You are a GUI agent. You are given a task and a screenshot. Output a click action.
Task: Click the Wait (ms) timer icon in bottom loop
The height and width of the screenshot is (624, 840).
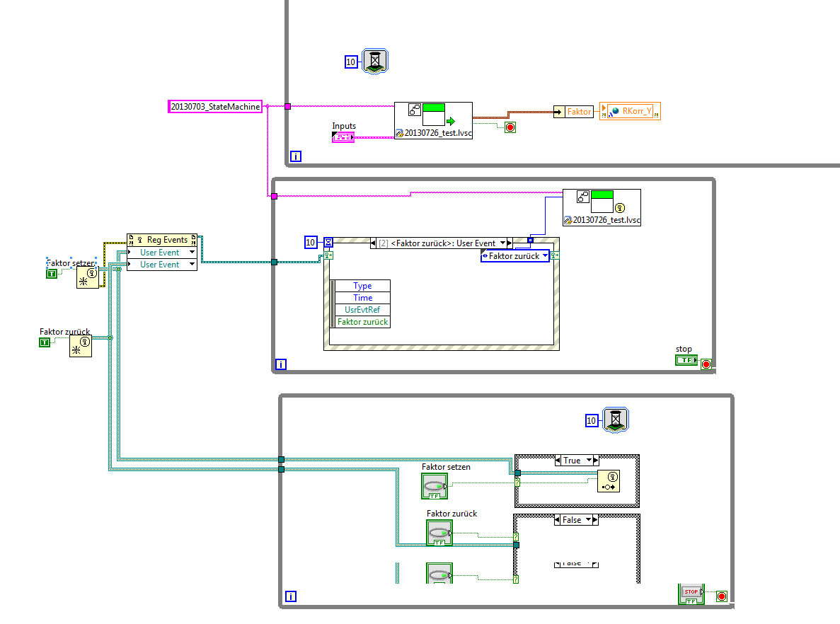coord(616,420)
